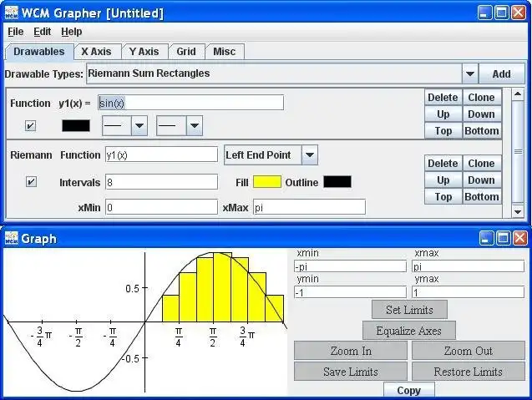The image size is (532, 400).
Task: Click the Graph ymin input field
Action: point(350,292)
